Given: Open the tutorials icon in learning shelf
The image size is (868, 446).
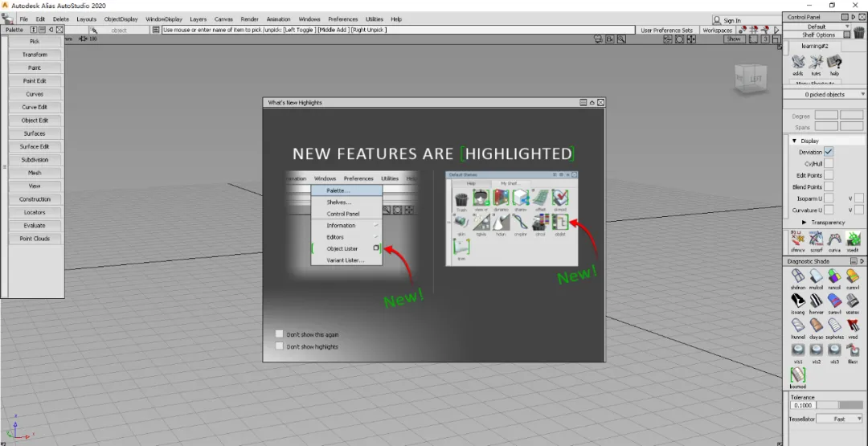Looking at the screenshot, I should pos(816,63).
